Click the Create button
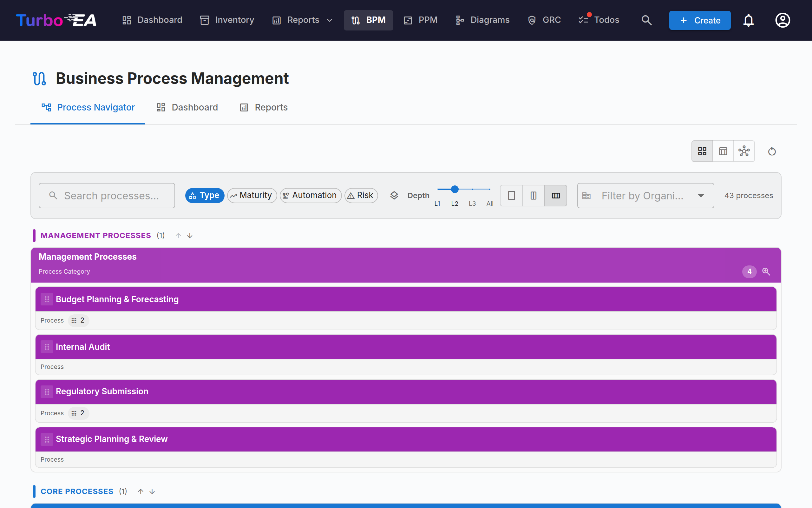The width and height of the screenshot is (812, 508). (700, 20)
